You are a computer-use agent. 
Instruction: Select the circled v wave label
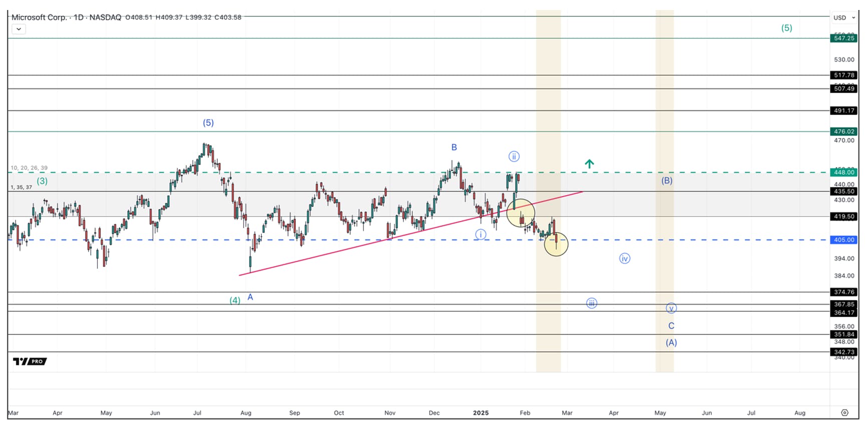pos(671,308)
